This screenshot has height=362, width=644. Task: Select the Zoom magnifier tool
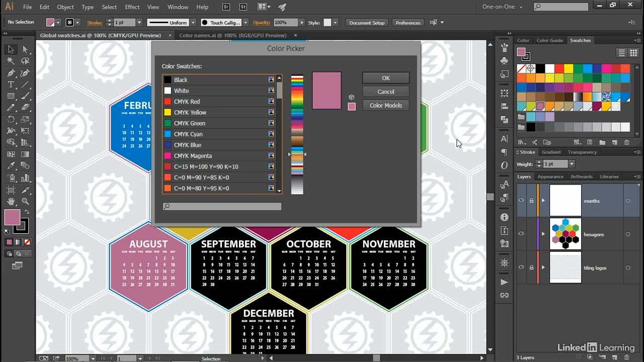tap(25, 201)
